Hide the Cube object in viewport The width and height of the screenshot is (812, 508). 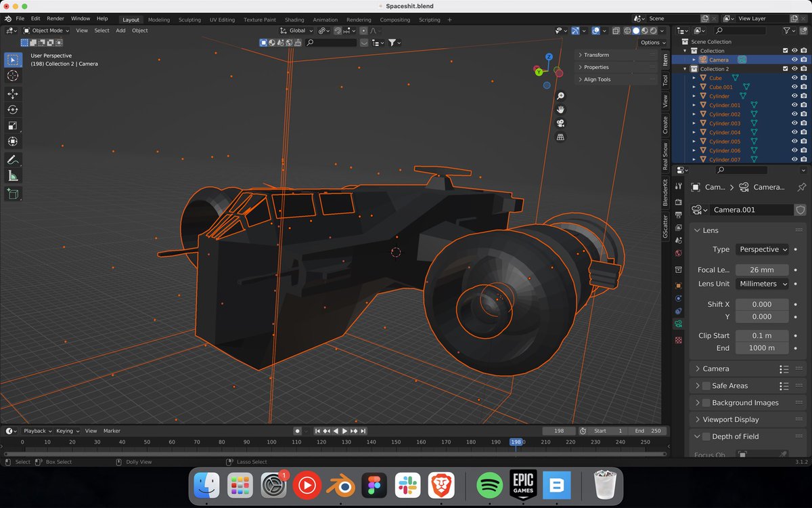(x=794, y=78)
